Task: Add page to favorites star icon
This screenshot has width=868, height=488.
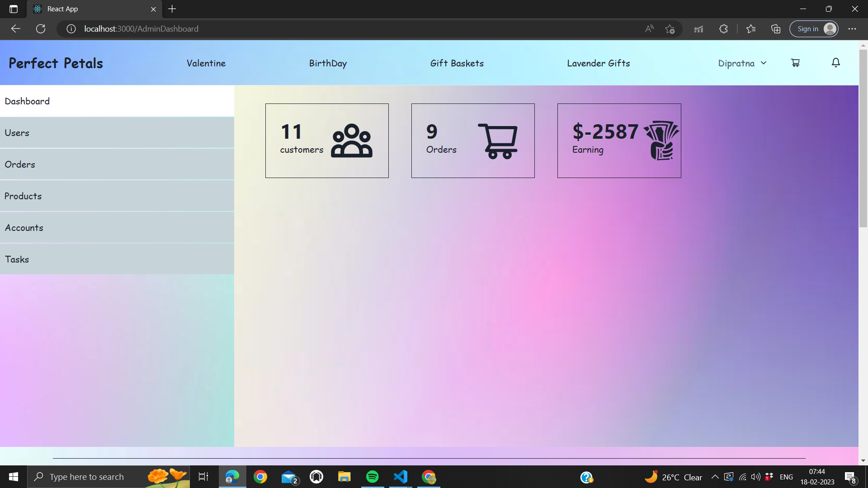Action: pos(670,29)
